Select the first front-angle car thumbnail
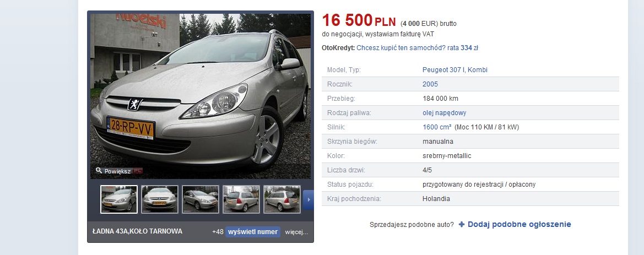The image size is (644, 255). tap(119, 199)
